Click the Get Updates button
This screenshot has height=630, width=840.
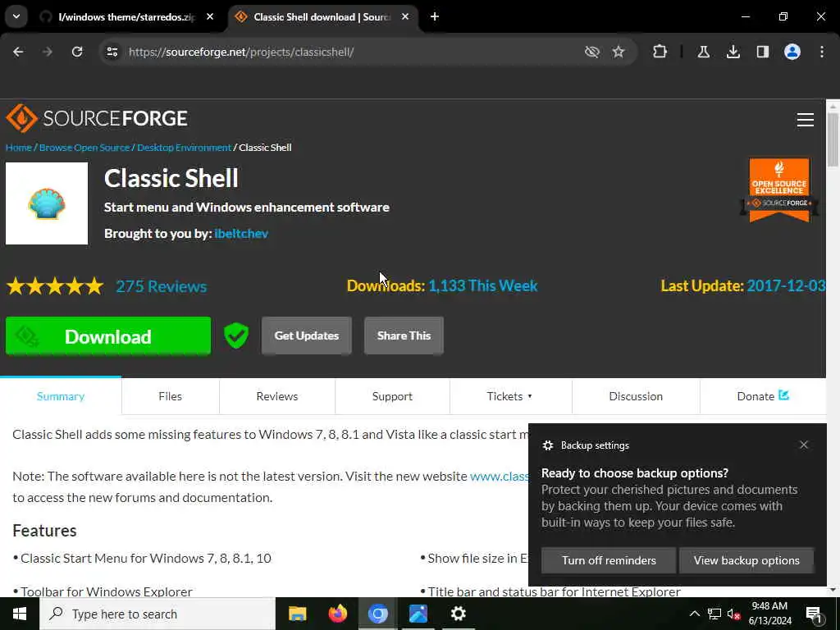307,336
